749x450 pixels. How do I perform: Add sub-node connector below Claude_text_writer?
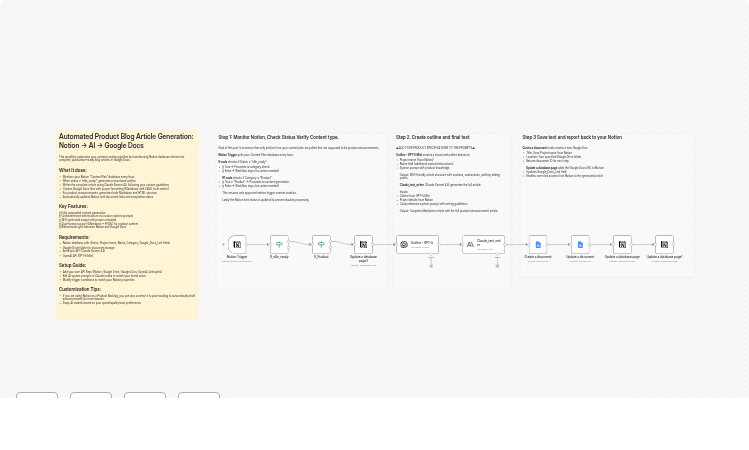[497, 266]
